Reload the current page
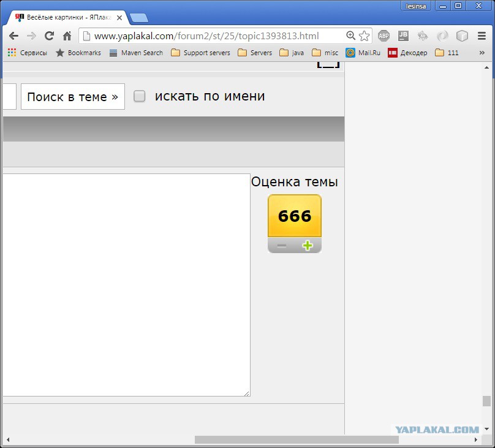The image size is (495, 448). 49,36
